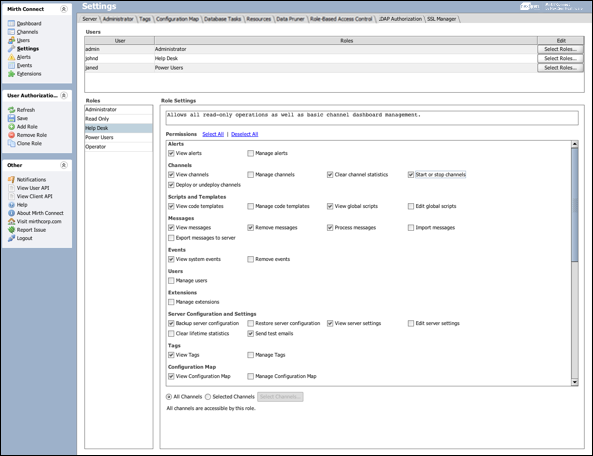This screenshot has height=456, width=593.
Task: Open the Configuration Map tab
Action: 177,19
